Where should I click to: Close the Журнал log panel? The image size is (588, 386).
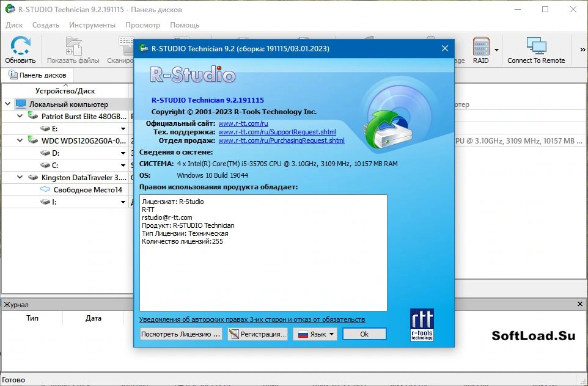[580, 304]
